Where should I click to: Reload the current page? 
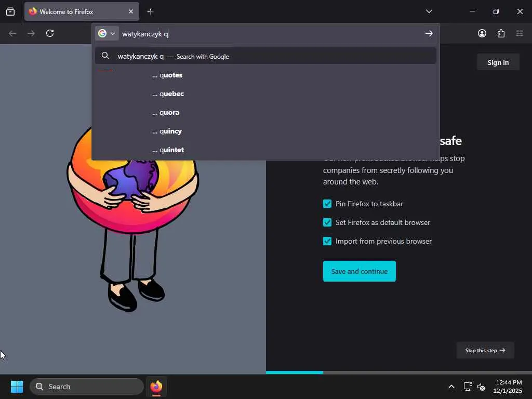tap(50, 33)
